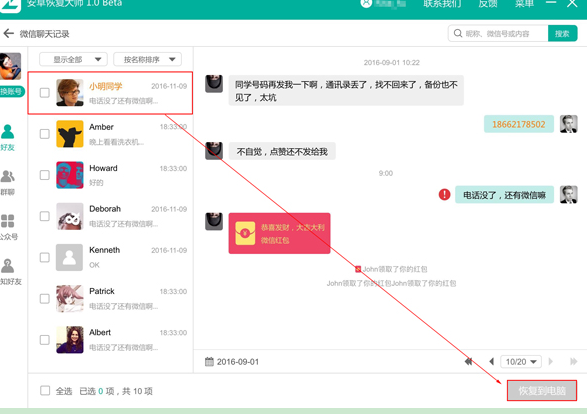This screenshot has height=414, width=587.
Task: Select the Deborah contact name
Action: pyautogui.click(x=105, y=209)
